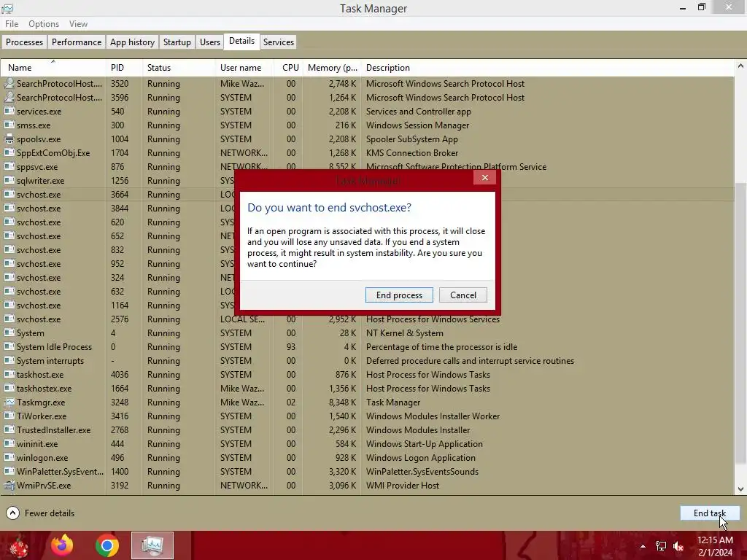
Task: Open the View menu
Action: click(78, 24)
